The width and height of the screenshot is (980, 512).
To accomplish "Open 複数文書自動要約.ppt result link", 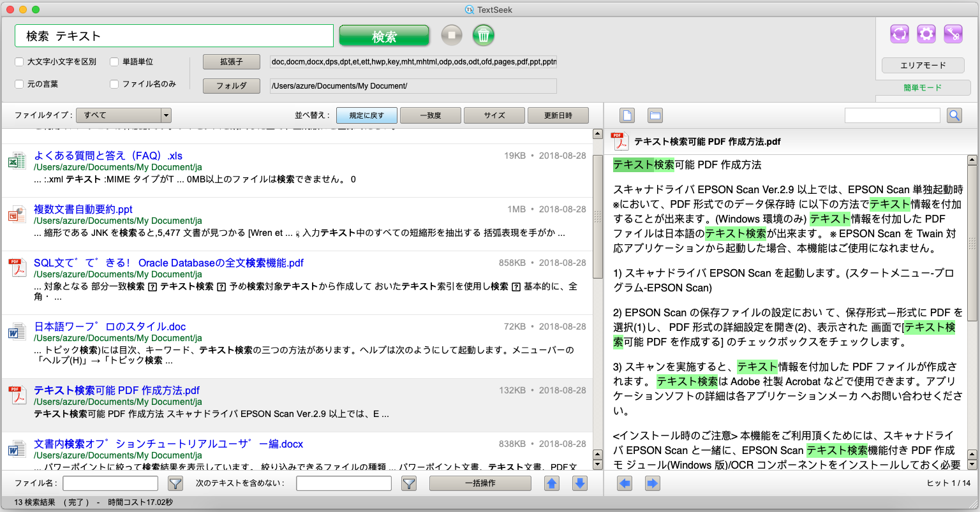I will [x=83, y=209].
